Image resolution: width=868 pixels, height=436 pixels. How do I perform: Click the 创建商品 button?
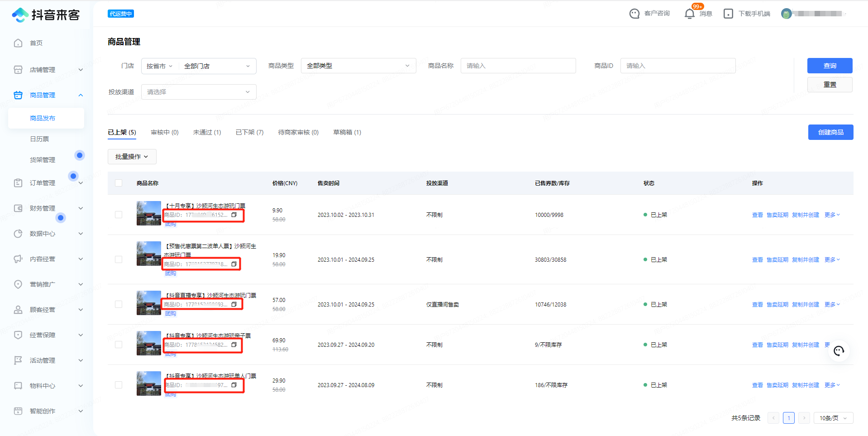[x=830, y=132]
